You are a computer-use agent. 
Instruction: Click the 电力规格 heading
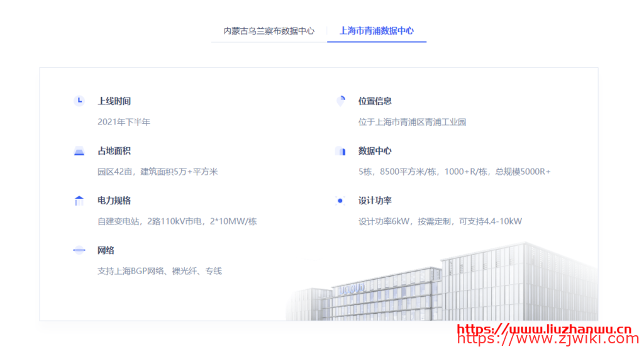tap(114, 201)
